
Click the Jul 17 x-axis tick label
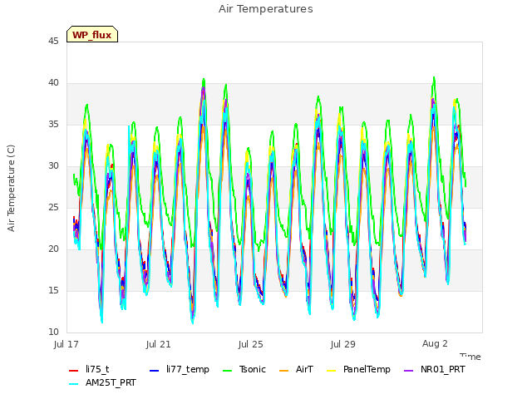click(x=66, y=344)
